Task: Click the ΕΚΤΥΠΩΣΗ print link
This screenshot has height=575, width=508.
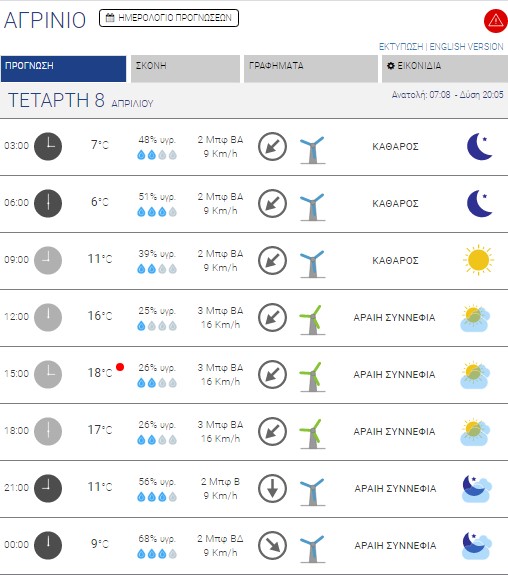Action: pos(401,47)
